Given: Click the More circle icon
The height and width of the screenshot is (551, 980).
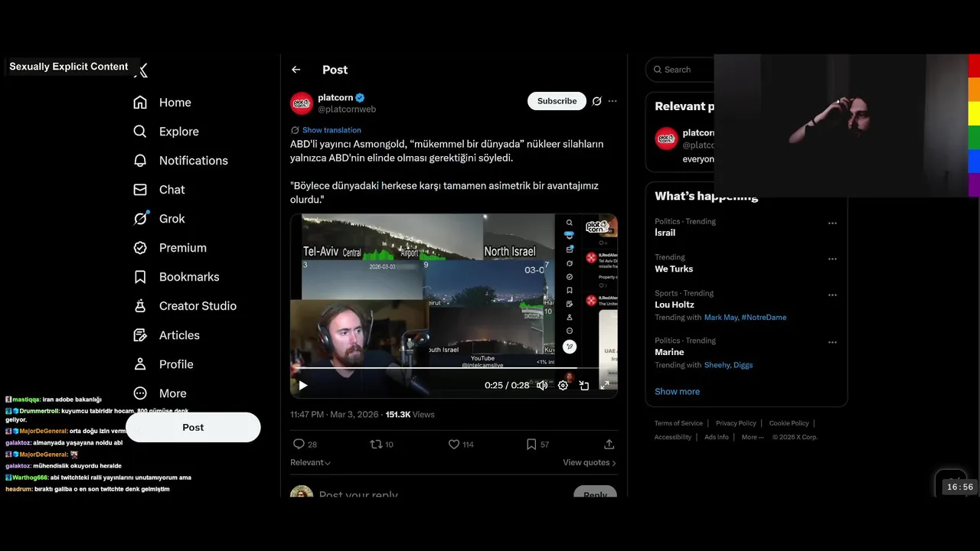Looking at the screenshot, I should 140,393.
